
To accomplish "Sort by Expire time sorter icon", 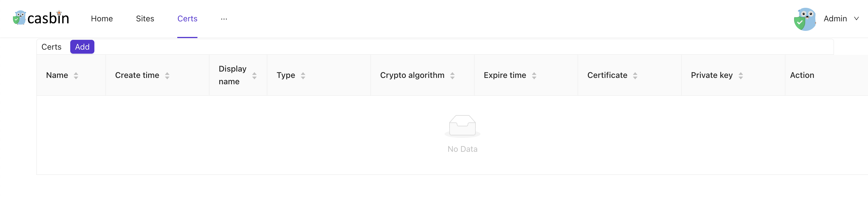I will 534,76.
